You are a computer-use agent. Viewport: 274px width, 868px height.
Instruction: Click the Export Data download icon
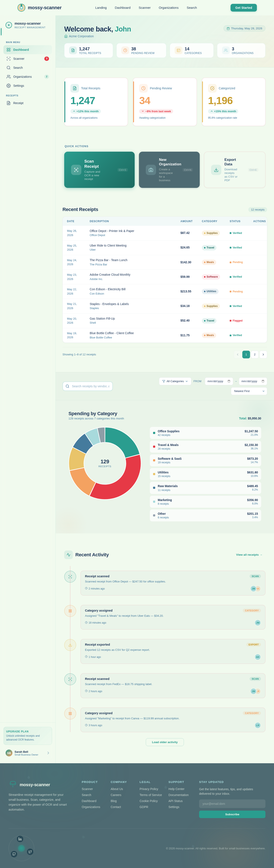[x=216, y=170]
